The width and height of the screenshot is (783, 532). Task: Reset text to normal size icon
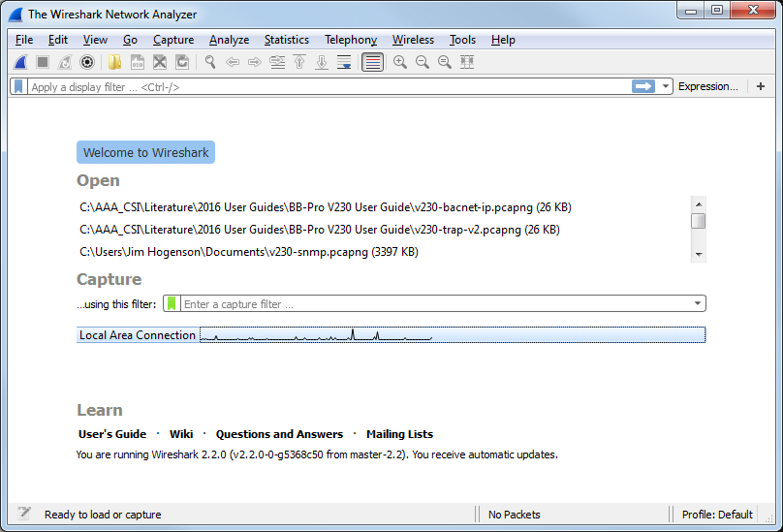(445, 62)
